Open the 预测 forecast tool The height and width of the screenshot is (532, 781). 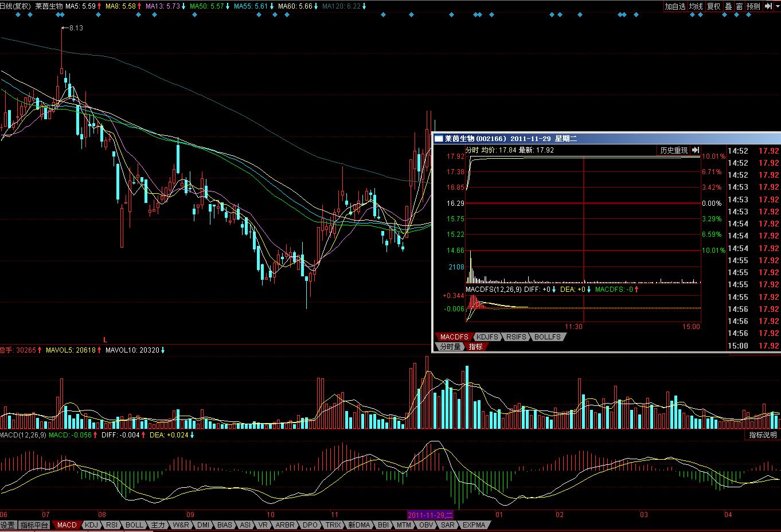tap(753, 6)
